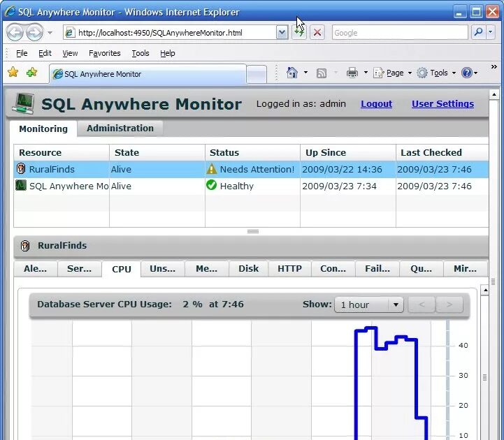Open the Disk tab
The height and width of the screenshot is (440, 504).
coord(248,269)
